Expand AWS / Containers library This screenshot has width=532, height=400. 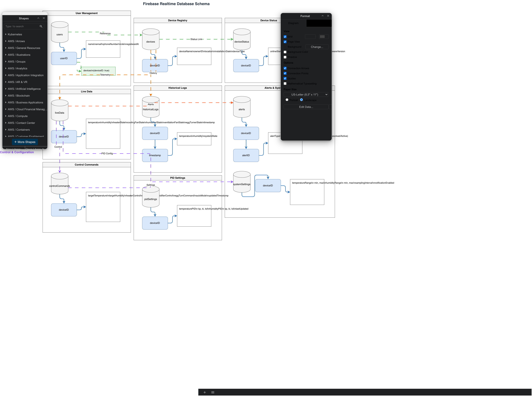pyautogui.click(x=25, y=130)
